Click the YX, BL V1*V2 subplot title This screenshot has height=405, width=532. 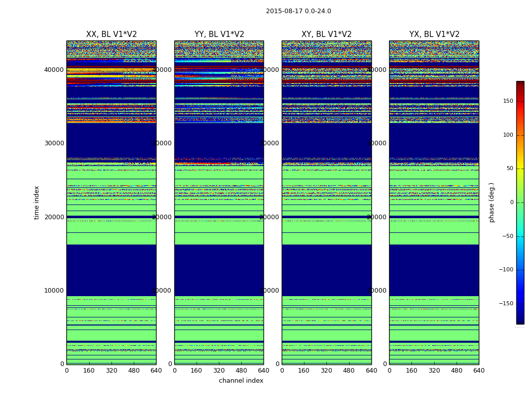click(x=434, y=34)
